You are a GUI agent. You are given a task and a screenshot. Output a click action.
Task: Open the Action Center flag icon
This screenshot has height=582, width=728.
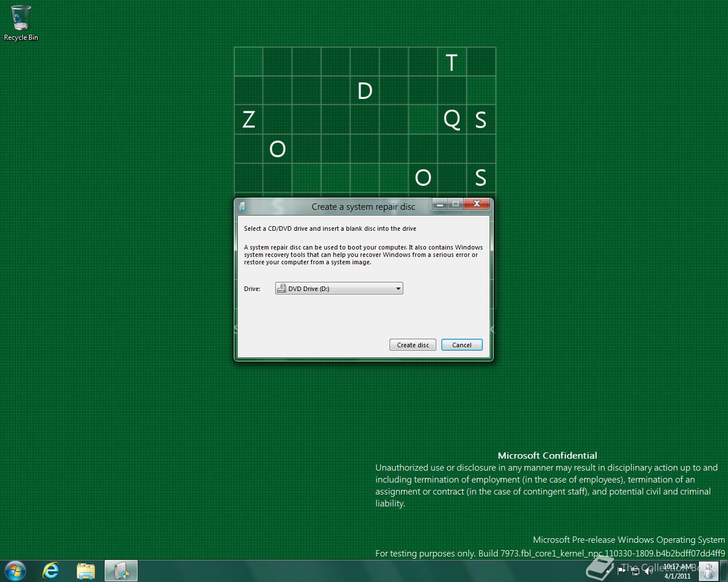pyautogui.click(x=621, y=571)
